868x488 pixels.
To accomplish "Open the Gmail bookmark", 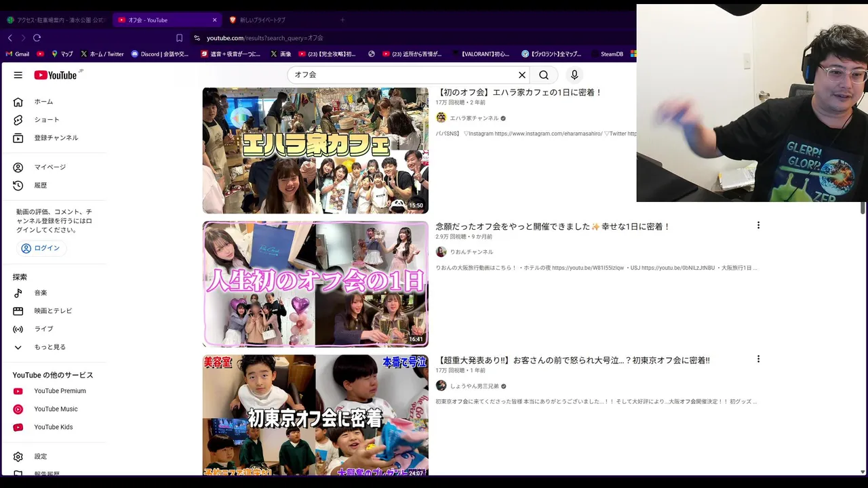I will [x=18, y=54].
